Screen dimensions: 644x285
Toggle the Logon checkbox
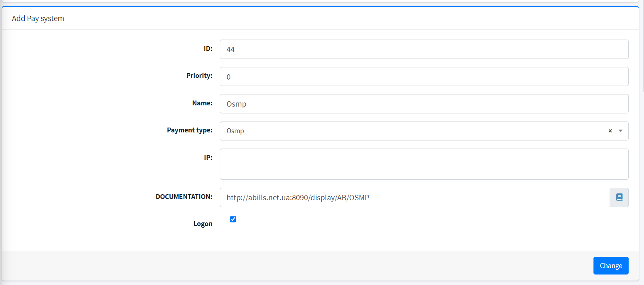pyautogui.click(x=233, y=219)
